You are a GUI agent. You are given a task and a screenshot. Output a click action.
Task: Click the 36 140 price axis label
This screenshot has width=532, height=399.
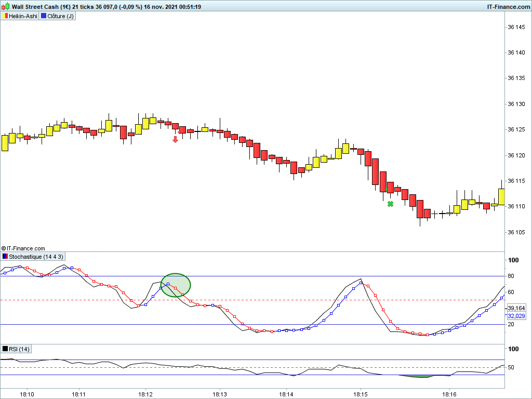pyautogui.click(x=516, y=52)
